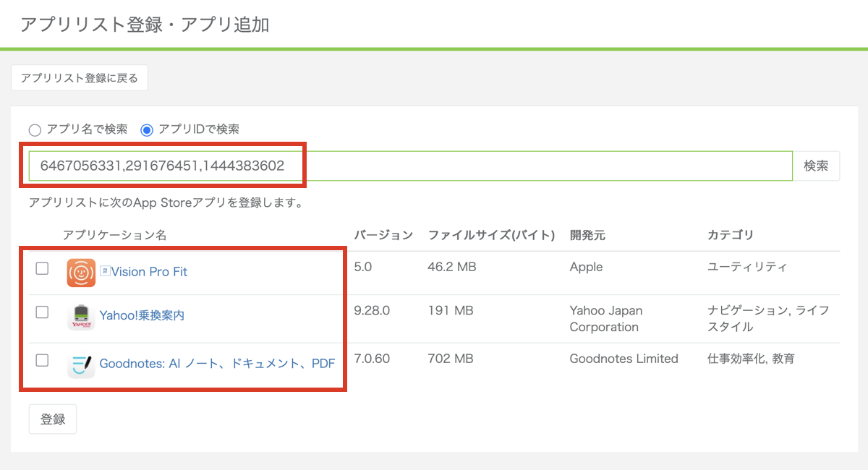868x470 pixels.
Task: Click the Yahoo Japan Corporation cell
Action: (606, 319)
